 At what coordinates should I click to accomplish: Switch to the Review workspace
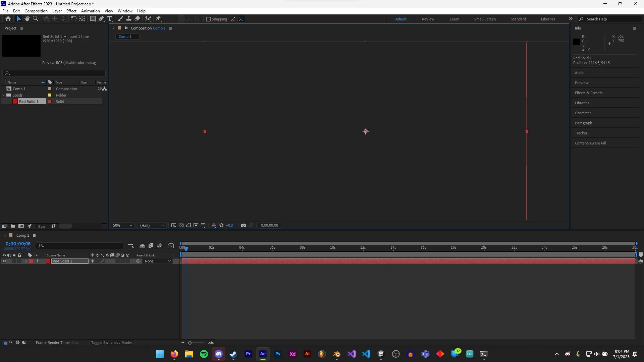pos(428,19)
